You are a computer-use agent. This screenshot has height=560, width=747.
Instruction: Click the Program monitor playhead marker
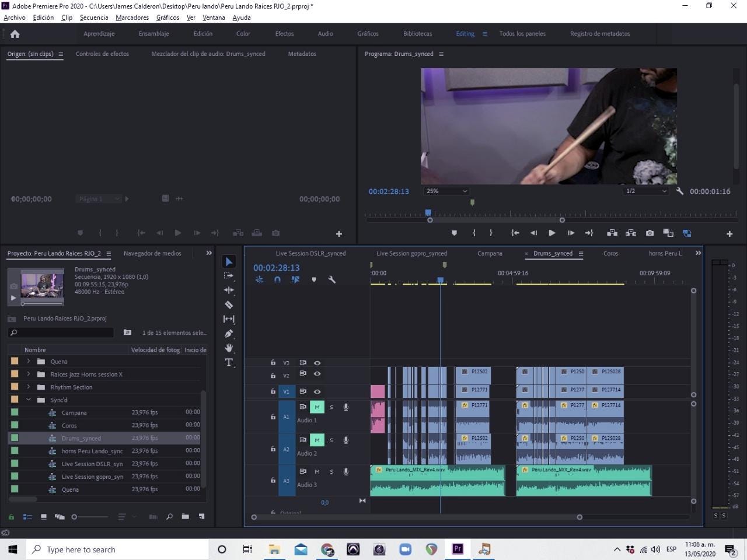pos(428,213)
